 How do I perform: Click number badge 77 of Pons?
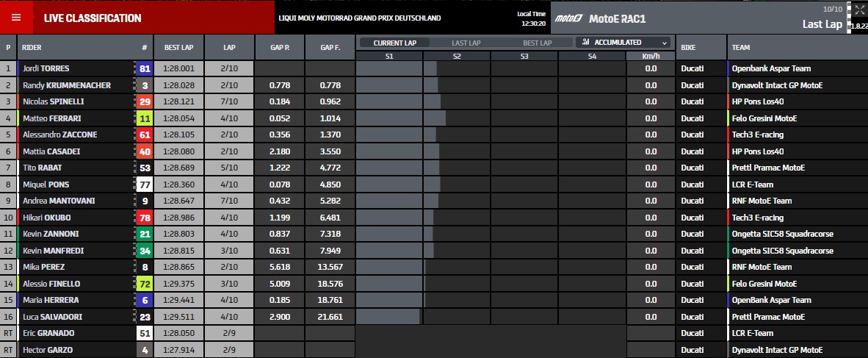(145, 185)
